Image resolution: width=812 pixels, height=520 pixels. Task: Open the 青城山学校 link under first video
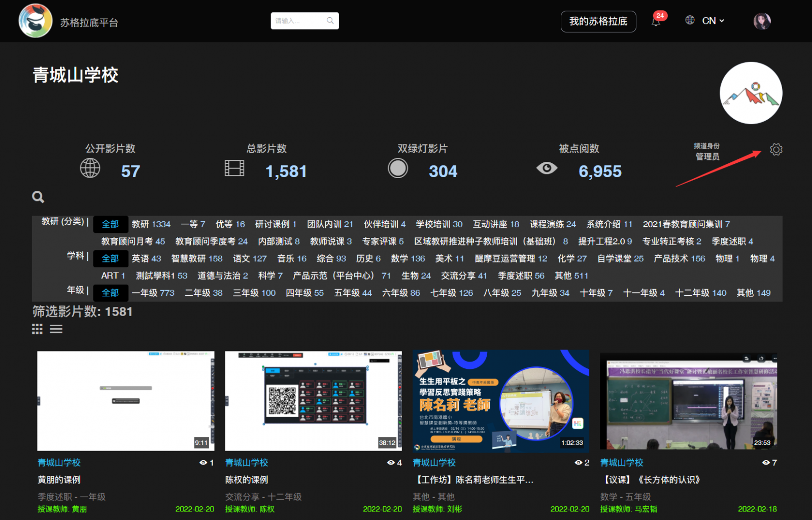tap(59, 463)
